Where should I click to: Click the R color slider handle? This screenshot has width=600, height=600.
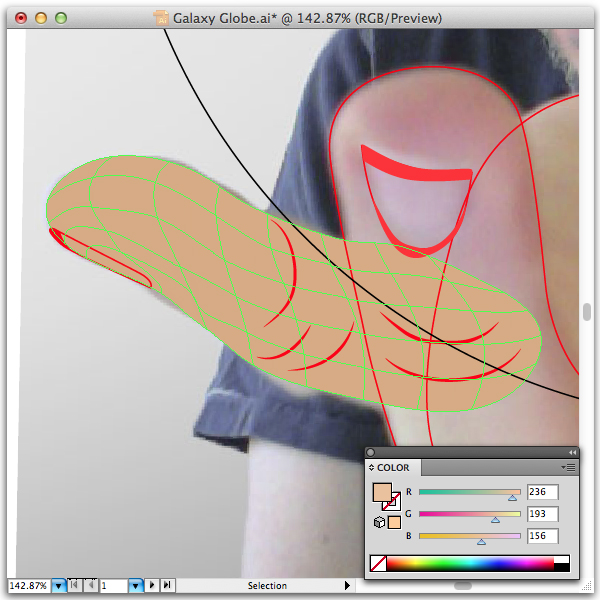(x=512, y=498)
